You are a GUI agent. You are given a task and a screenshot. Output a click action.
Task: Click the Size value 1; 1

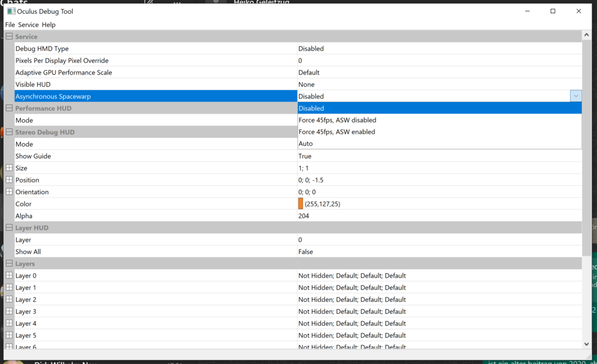point(303,168)
